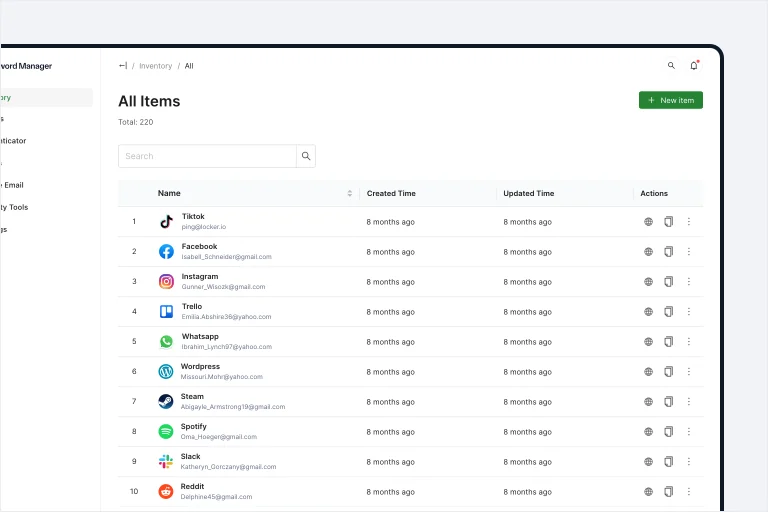This screenshot has height=512, width=768.
Task: Copy icon in Wordpress row
Action: [669, 371]
